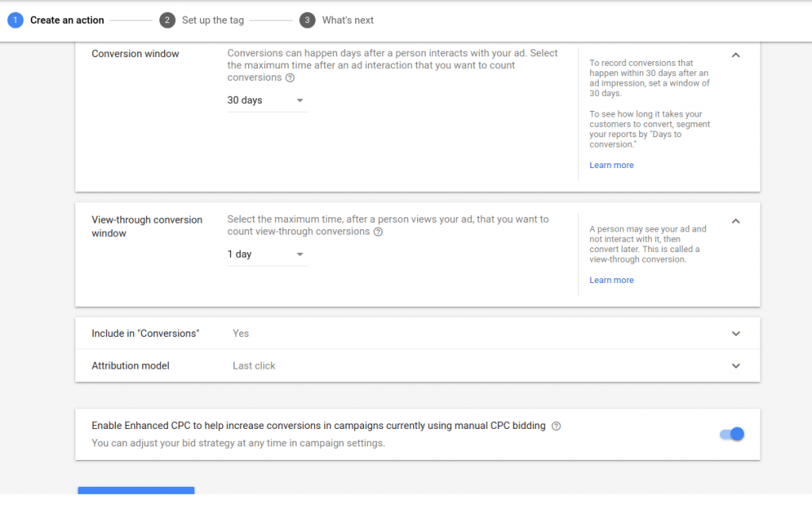
Task: Click the help icon beside conversion window description
Action: click(x=290, y=78)
